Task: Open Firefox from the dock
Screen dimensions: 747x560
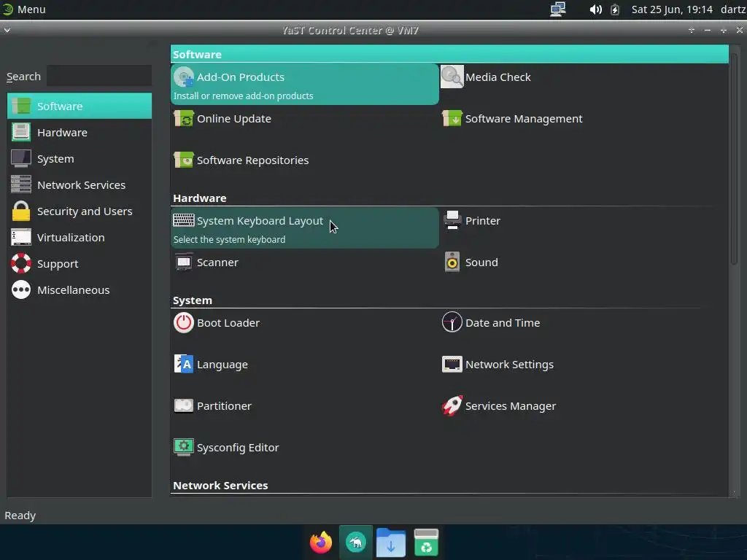Action: (x=321, y=542)
